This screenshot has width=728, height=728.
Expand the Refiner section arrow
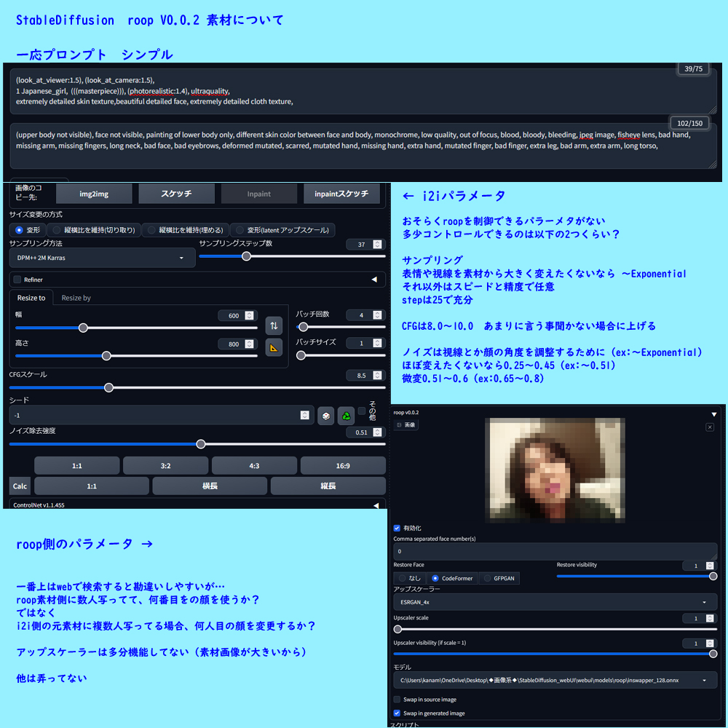374,280
